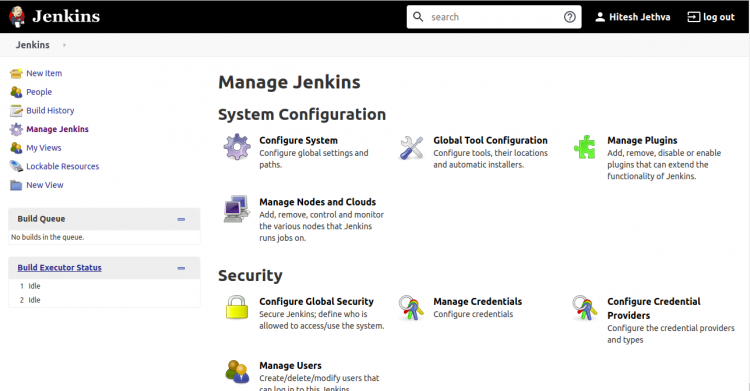The image size is (750, 391).
Task: Collapse the Build Executor Status panel
Action: click(x=181, y=268)
